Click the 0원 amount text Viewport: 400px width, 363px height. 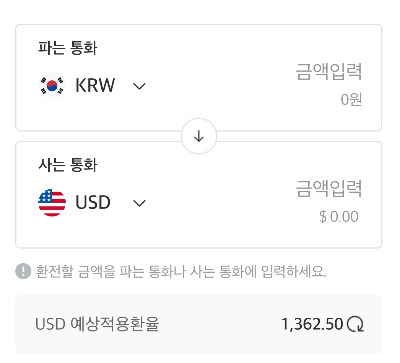pos(351,99)
